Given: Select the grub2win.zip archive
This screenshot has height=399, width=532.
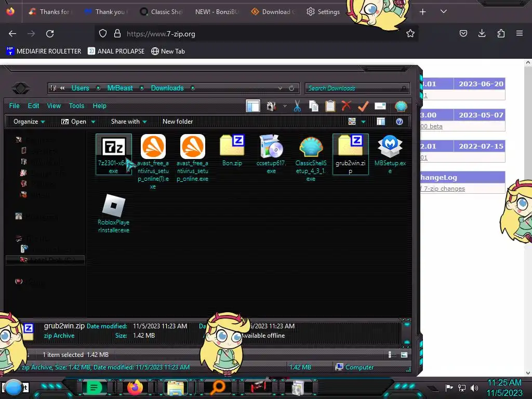Looking at the screenshot, I should pos(351,154).
